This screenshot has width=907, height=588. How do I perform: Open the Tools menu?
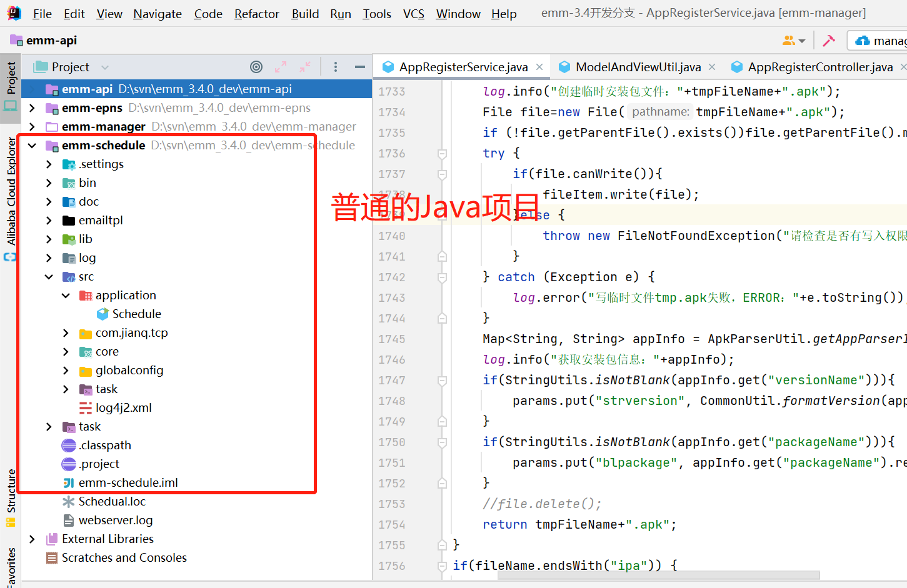tap(377, 14)
